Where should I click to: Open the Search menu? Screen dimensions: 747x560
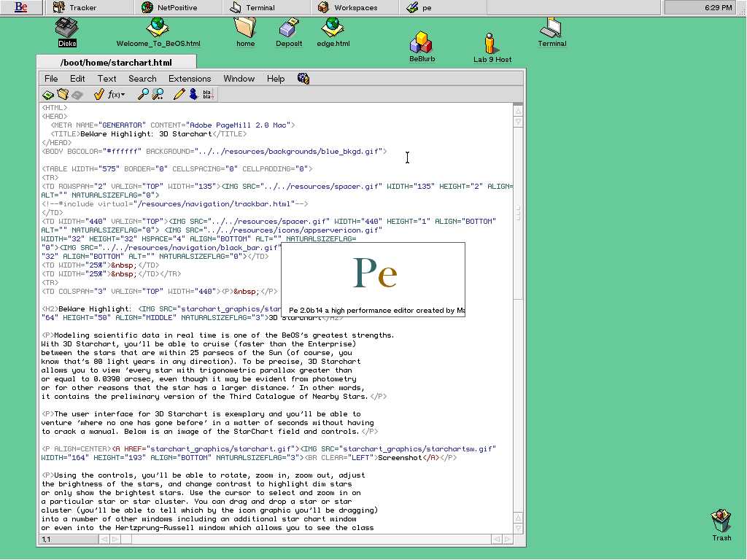[142, 79]
